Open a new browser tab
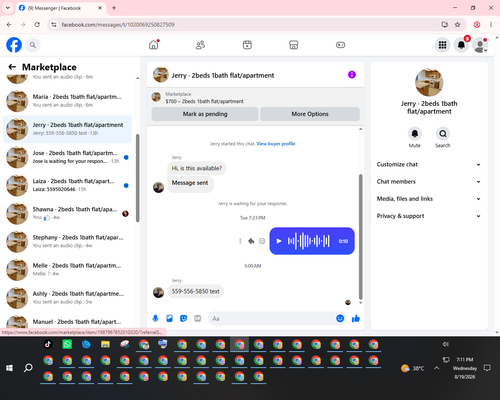The image size is (500, 400). click(x=114, y=8)
